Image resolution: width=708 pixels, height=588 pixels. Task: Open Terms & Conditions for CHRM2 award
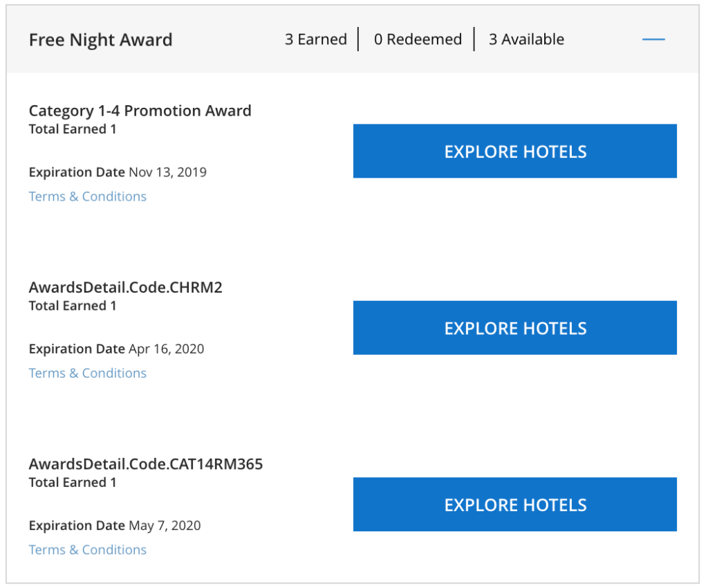point(87,373)
